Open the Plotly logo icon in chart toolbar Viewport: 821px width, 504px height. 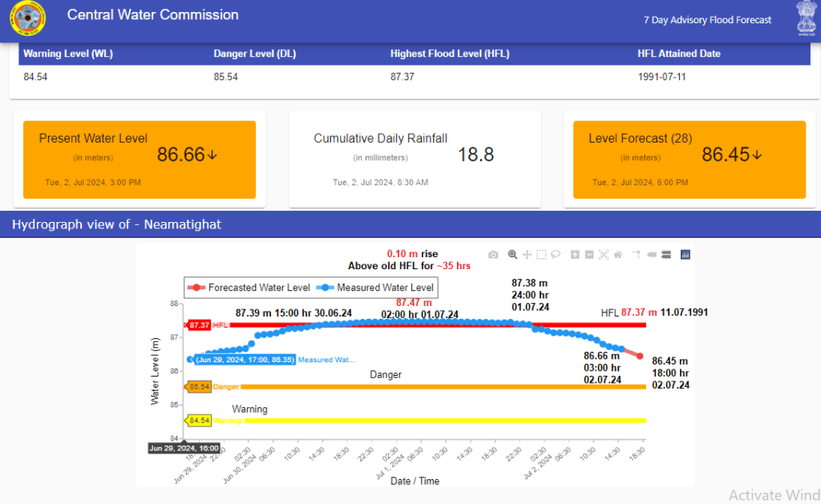[686, 255]
